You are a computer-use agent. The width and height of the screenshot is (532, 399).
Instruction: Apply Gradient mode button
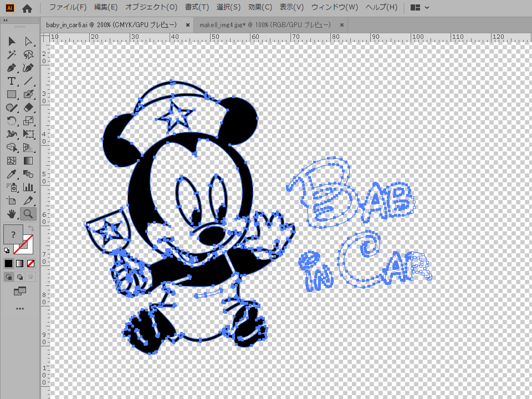20,264
